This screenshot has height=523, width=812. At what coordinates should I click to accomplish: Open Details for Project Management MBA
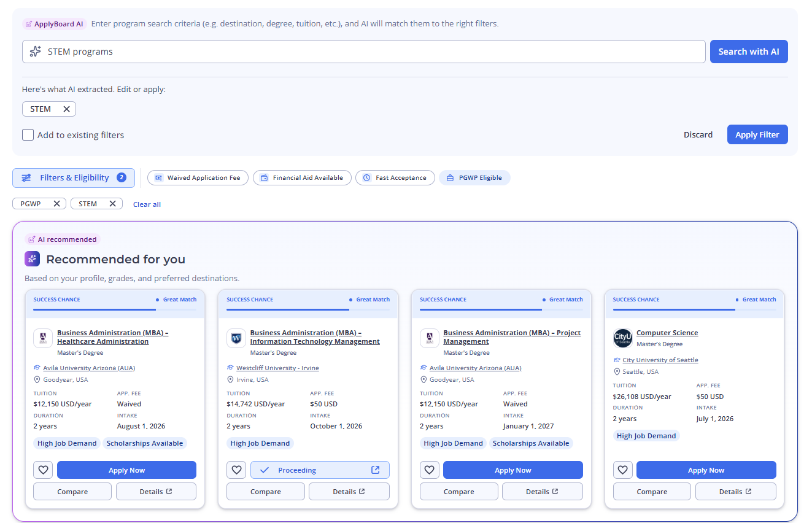[543, 492]
